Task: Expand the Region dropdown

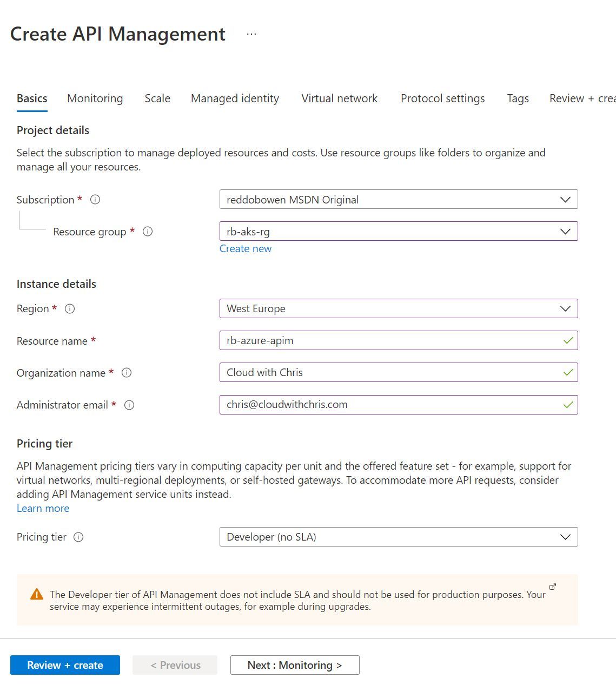Action: [399, 308]
